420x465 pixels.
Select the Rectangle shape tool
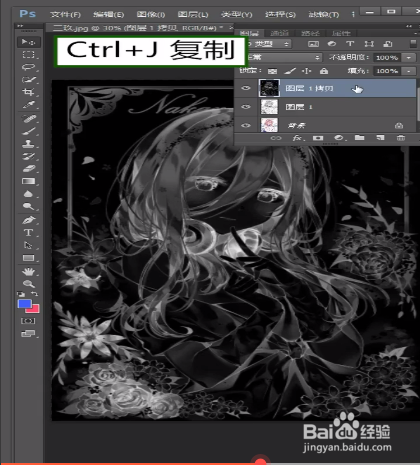click(x=28, y=258)
